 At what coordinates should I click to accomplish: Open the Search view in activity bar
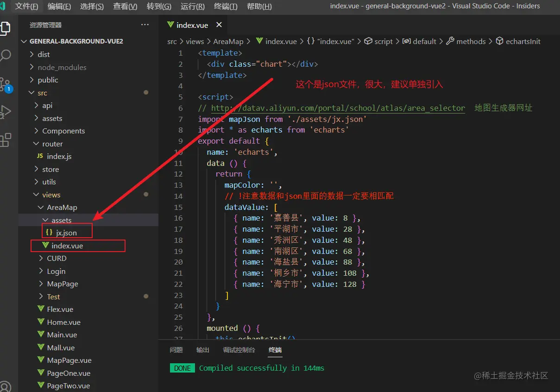click(x=5, y=57)
